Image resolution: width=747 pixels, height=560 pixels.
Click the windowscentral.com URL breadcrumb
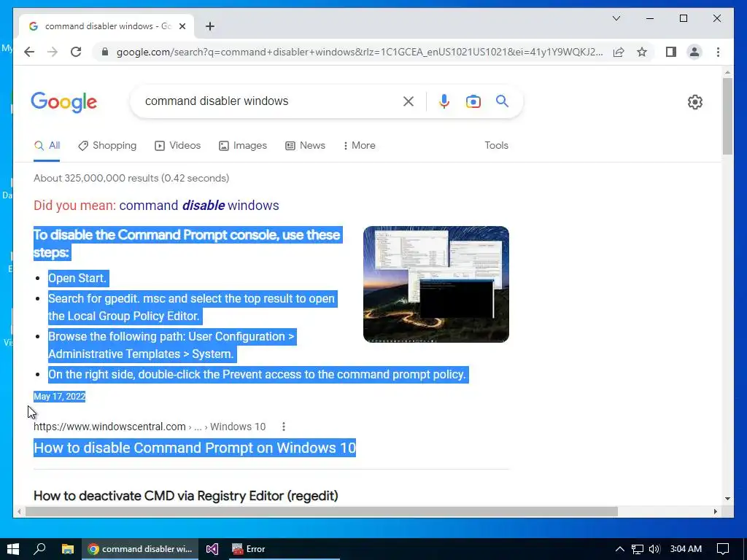pyautogui.click(x=150, y=427)
